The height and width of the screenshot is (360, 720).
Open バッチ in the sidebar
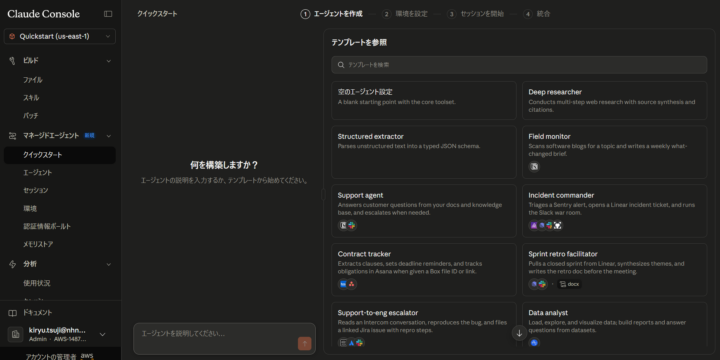pos(31,116)
